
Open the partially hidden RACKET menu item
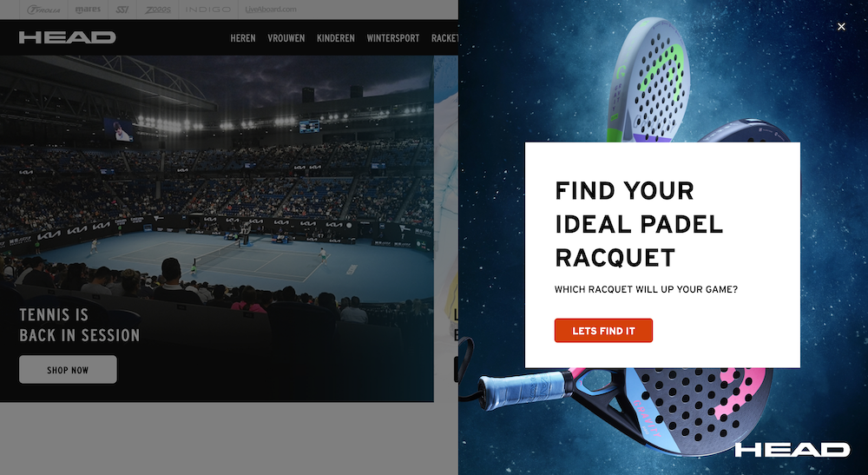pyautogui.click(x=444, y=38)
